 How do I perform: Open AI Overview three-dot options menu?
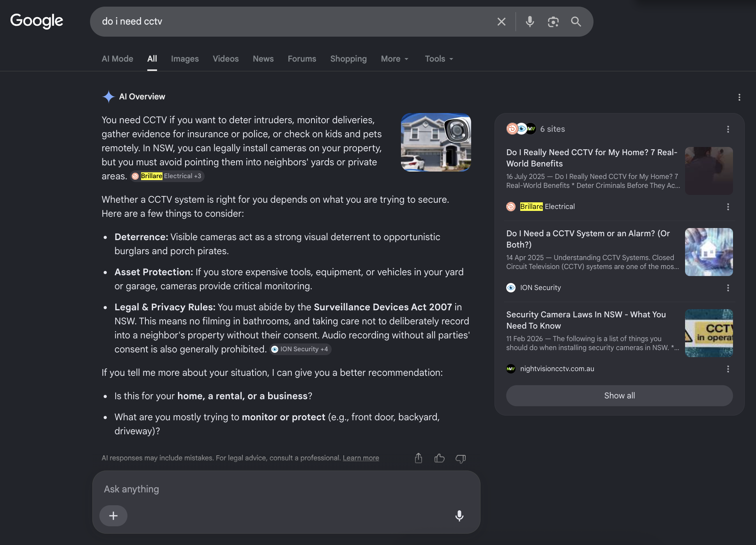tap(739, 97)
